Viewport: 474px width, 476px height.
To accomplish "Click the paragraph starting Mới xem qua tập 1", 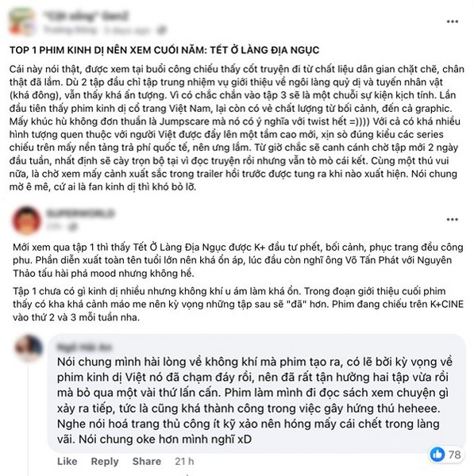I will (238, 260).
